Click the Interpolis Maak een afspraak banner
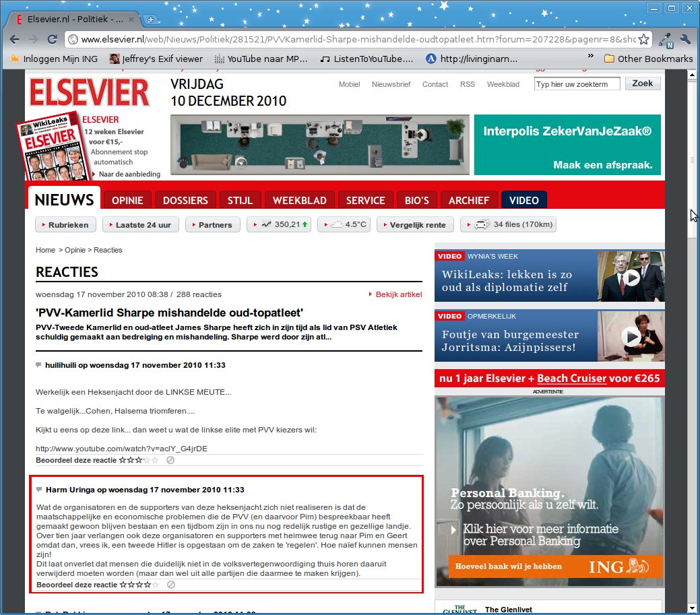Screen dimensions: 700x615 click(567, 145)
